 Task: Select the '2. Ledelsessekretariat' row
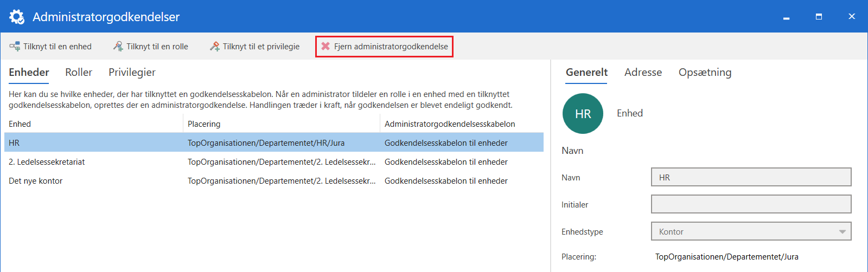(x=47, y=162)
